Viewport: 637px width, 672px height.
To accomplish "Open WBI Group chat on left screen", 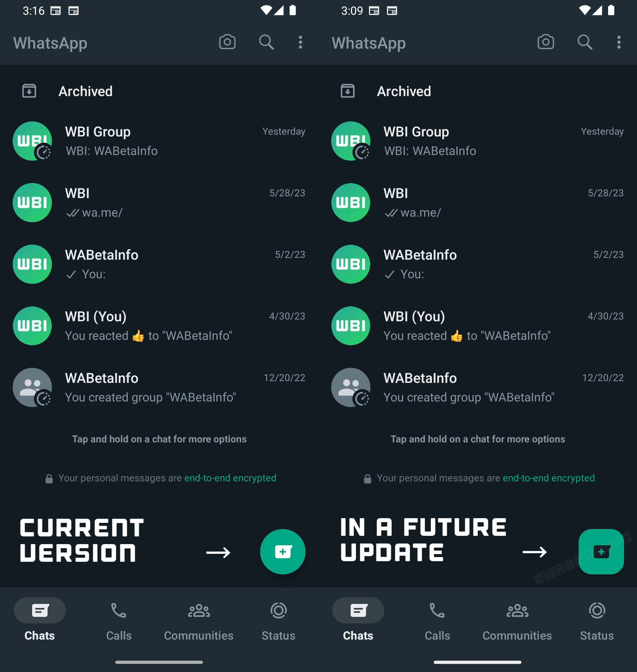I will point(159,141).
